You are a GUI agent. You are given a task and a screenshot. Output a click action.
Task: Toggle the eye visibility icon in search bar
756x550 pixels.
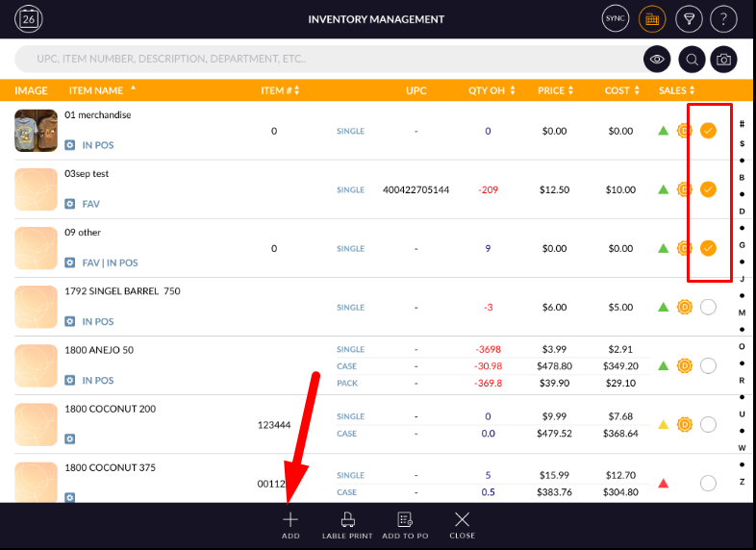point(657,60)
